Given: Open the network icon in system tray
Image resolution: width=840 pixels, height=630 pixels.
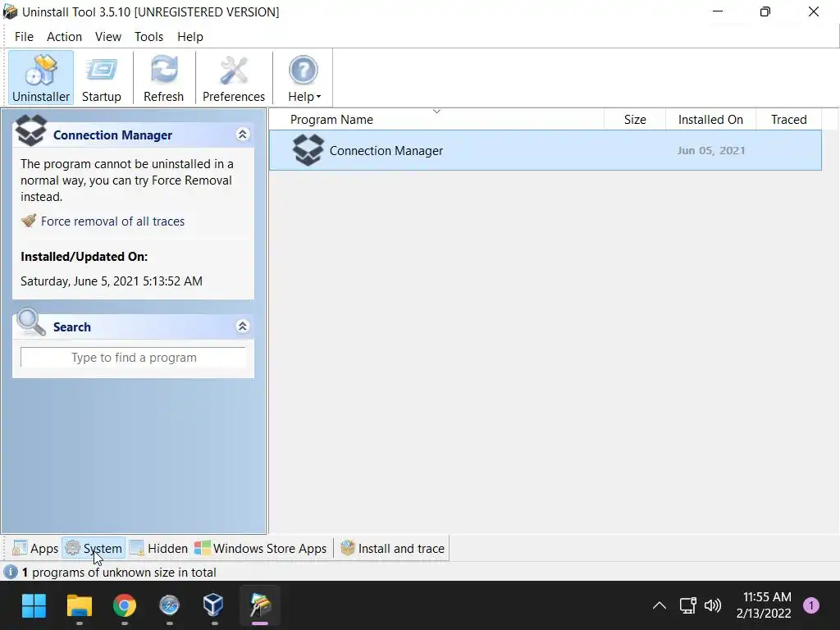Looking at the screenshot, I should click(688, 606).
